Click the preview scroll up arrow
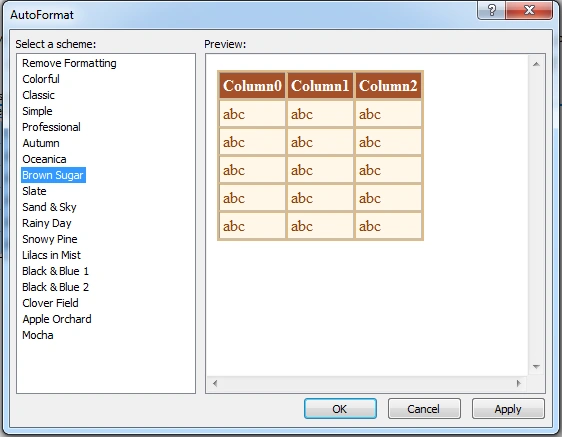Image resolution: width=562 pixels, height=437 pixels. (x=536, y=64)
